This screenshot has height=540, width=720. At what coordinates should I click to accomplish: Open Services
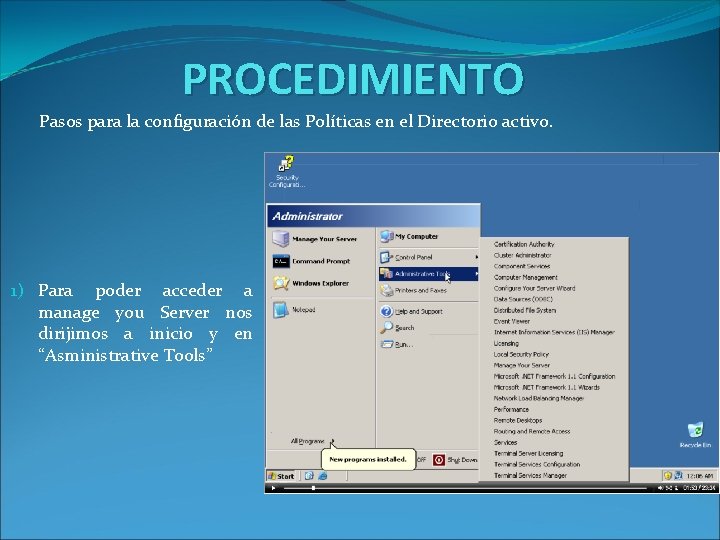(x=505, y=443)
